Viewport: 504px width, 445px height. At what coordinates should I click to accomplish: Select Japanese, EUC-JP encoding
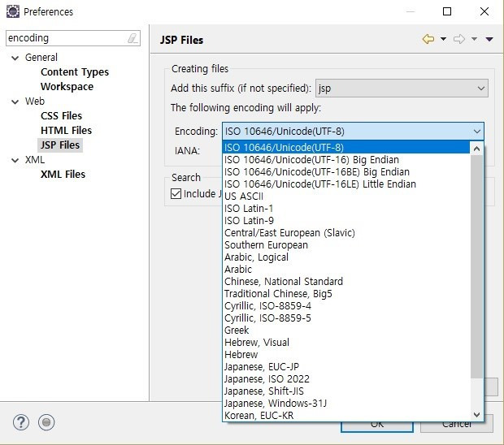click(346, 367)
